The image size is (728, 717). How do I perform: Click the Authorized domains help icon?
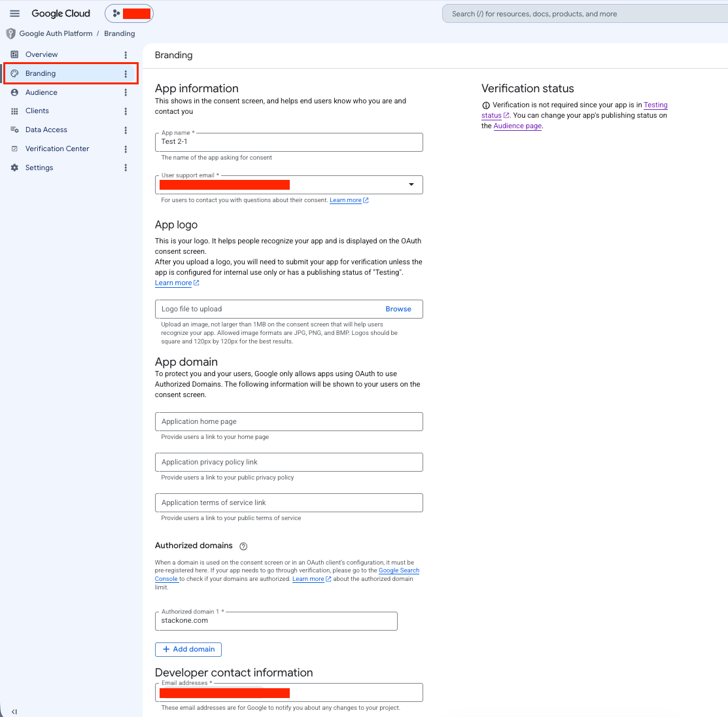(x=243, y=546)
